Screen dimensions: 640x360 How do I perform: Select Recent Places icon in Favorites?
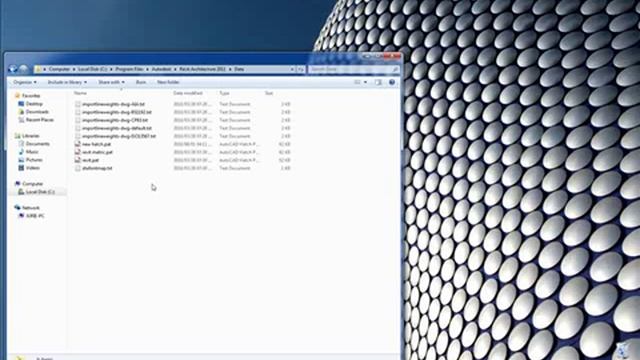21,120
